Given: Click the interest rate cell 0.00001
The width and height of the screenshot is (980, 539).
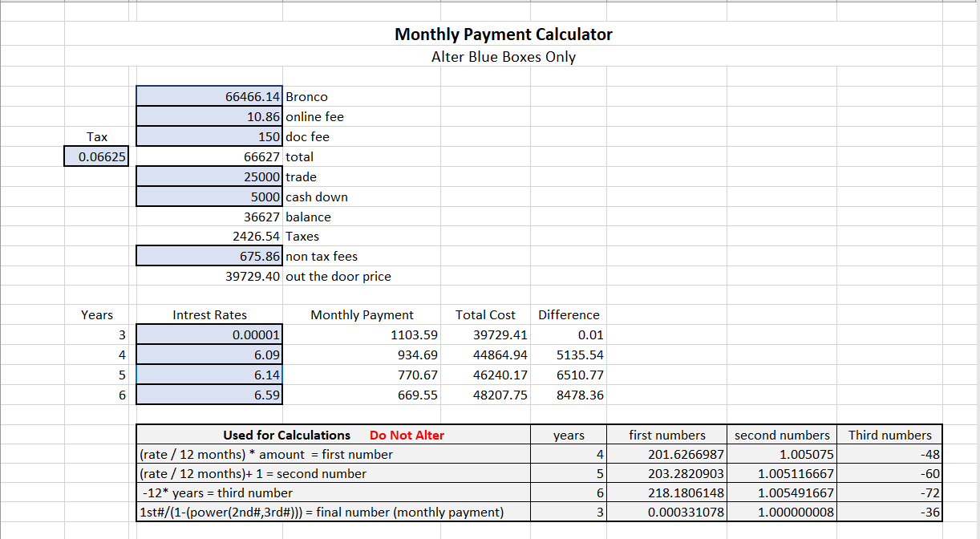Looking at the screenshot, I should (209, 334).
